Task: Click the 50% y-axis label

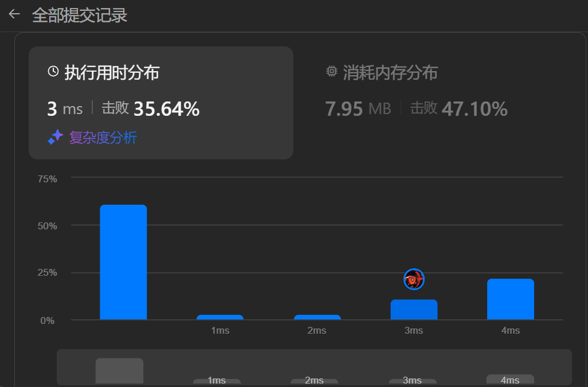Action: tap(47, 226)
